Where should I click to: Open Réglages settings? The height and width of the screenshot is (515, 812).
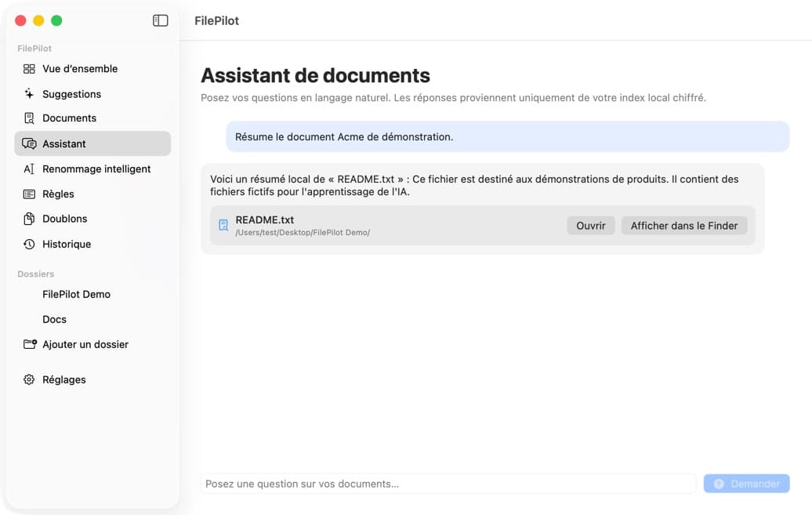pyautogui.click(x=92, y=379)
